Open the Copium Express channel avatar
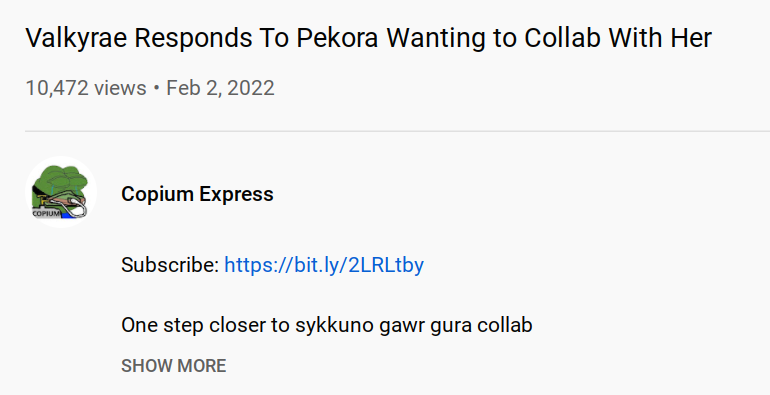This screenshot has height=395, width=770. pyautogui.click(x=61, y=192)
